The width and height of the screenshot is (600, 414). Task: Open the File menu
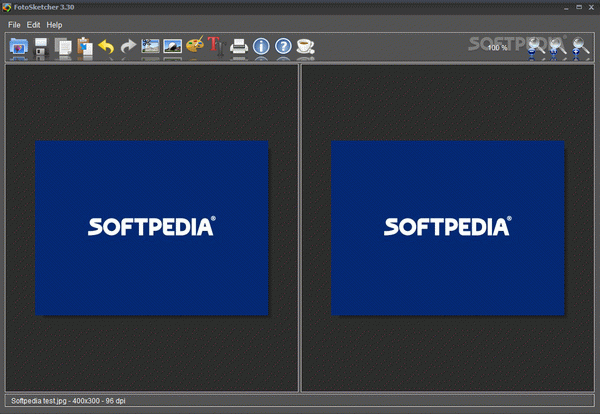(x=14, y=25)
